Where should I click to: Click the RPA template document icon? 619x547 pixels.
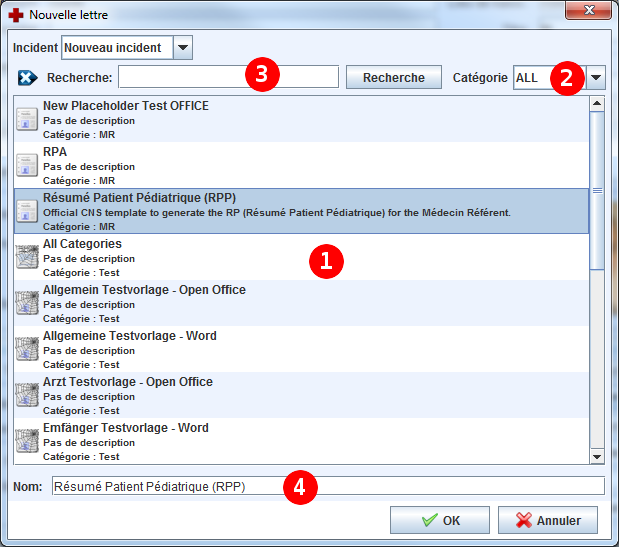27,166
